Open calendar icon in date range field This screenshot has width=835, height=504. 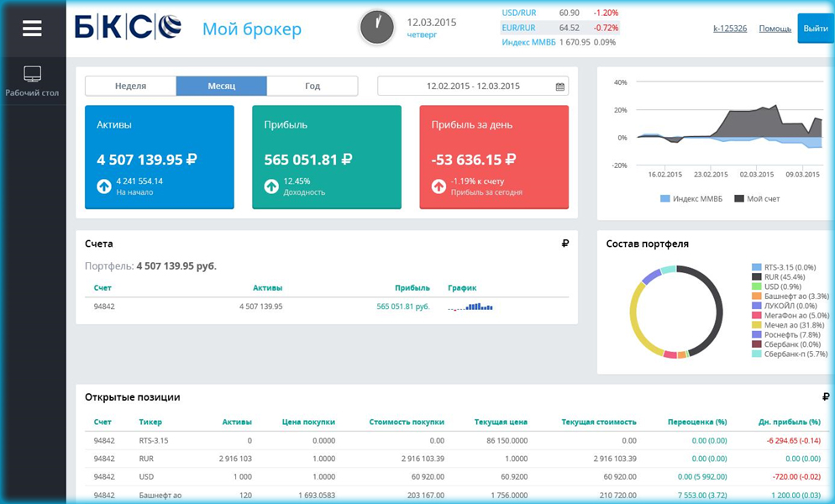[x=560, y=87]
